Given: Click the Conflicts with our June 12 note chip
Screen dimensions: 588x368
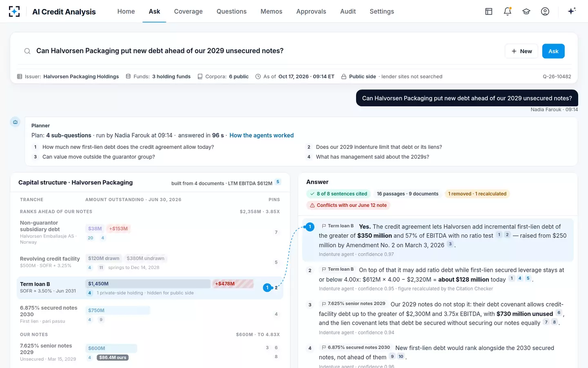Looking at the screenshot, I should pyautogui.click(x=348, y=205).
